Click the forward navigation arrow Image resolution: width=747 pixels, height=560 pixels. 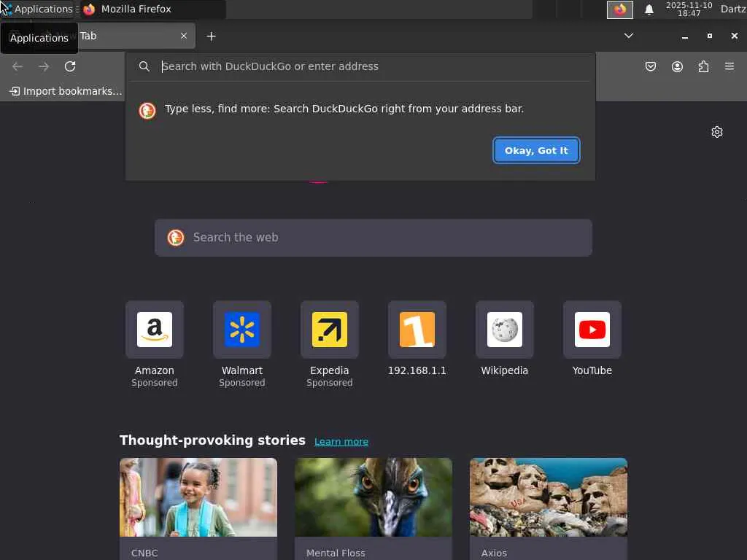coord(44,66)
